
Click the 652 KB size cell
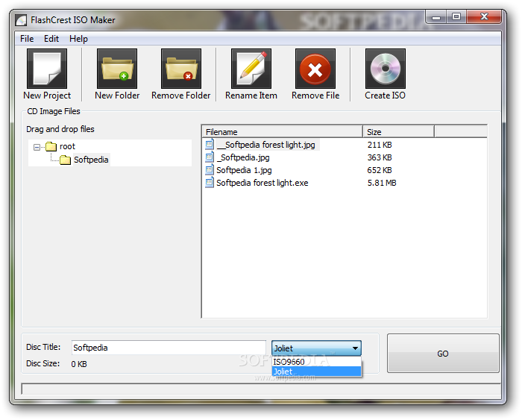tap(380, 170)
